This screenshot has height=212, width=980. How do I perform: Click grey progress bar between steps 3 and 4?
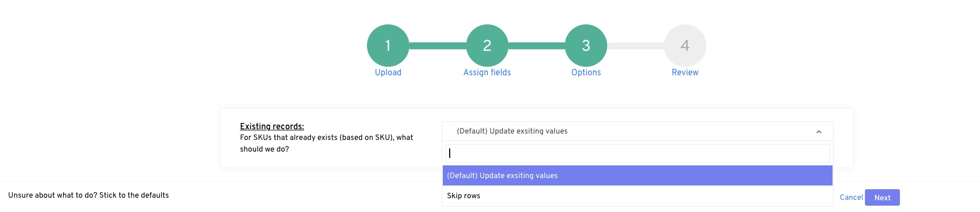[x=635, y=46]
